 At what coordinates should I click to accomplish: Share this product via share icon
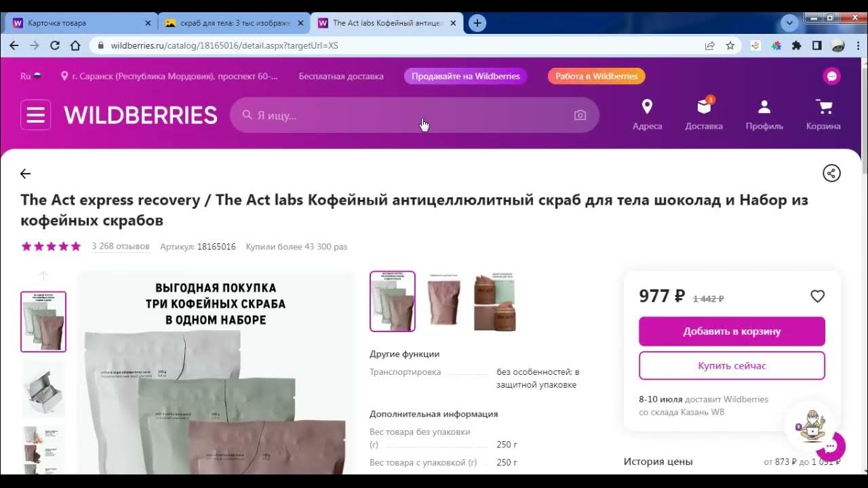tap(831, 173)
